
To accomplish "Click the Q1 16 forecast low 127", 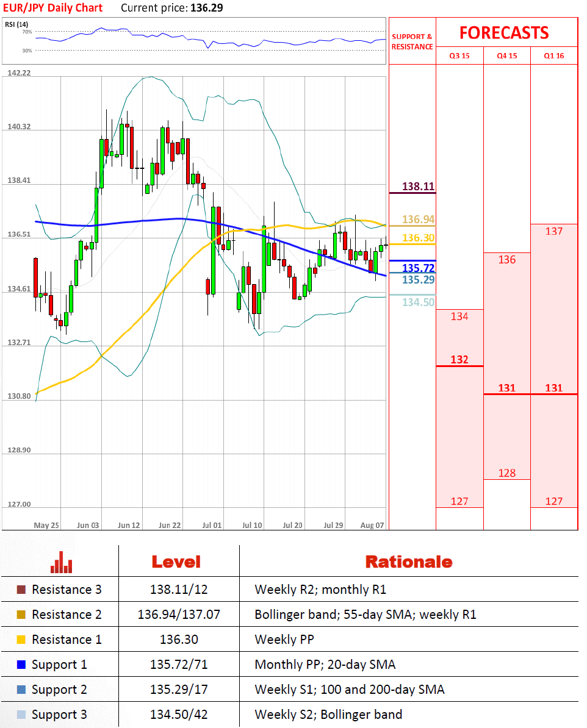I will pos(553,501).
